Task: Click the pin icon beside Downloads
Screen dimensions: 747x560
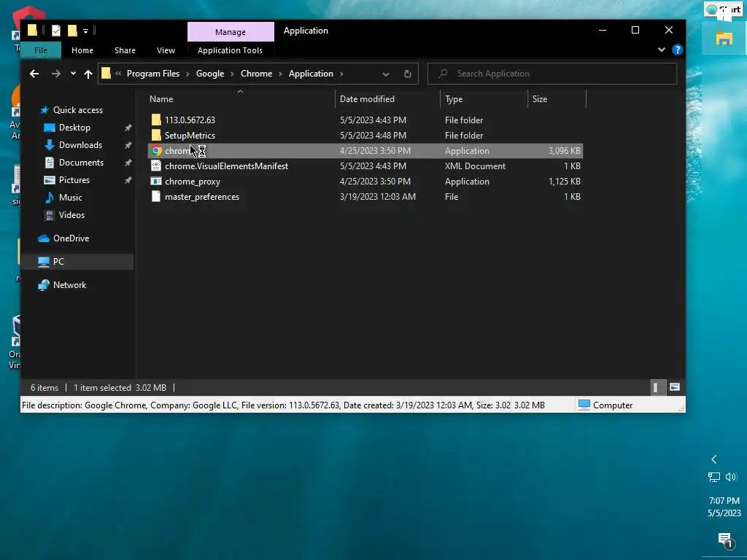Action: tap(128, 145)
